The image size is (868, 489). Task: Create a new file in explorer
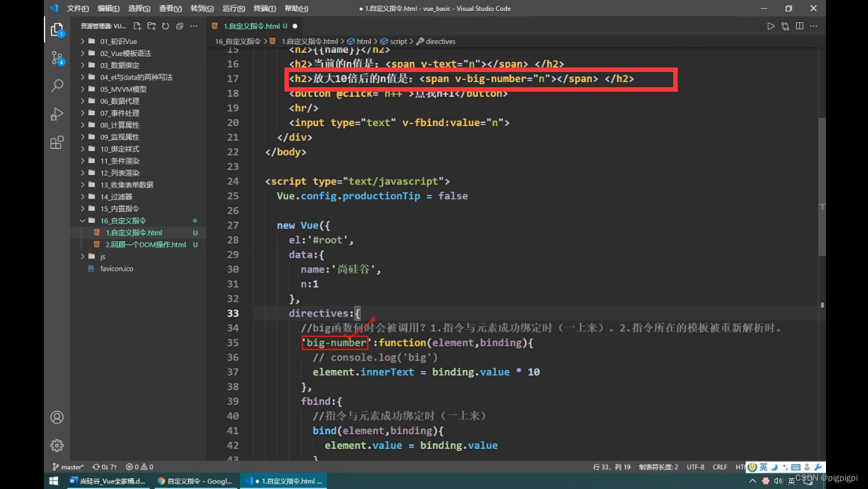coord(137,26)
